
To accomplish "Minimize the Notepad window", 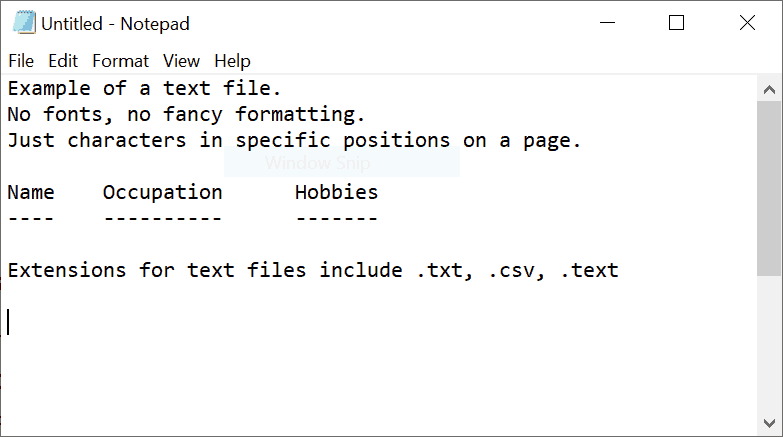I will coord(607,23).
